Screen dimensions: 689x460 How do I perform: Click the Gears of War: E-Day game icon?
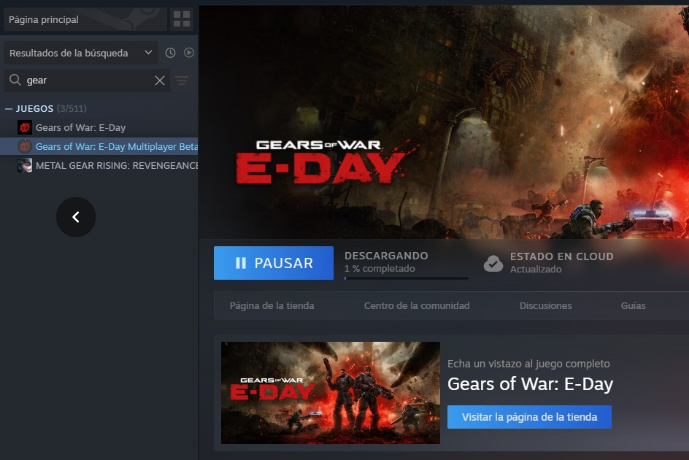click(25, 127)
